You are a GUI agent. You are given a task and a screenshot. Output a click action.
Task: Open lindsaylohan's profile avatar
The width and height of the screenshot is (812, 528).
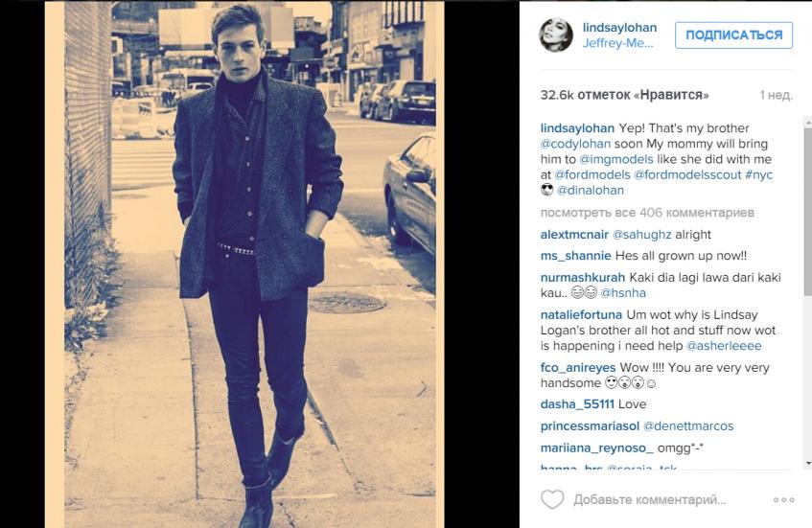click(556, 34)
